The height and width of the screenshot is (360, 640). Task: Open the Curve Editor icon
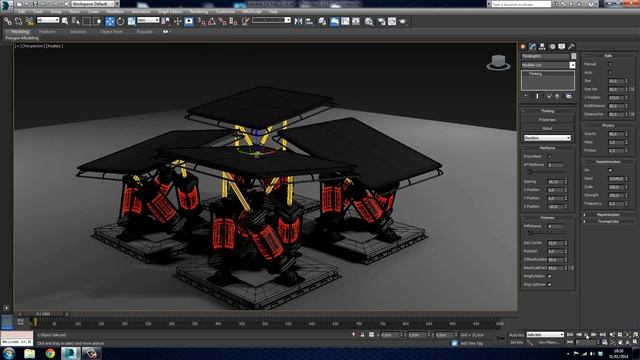(345, 21)
